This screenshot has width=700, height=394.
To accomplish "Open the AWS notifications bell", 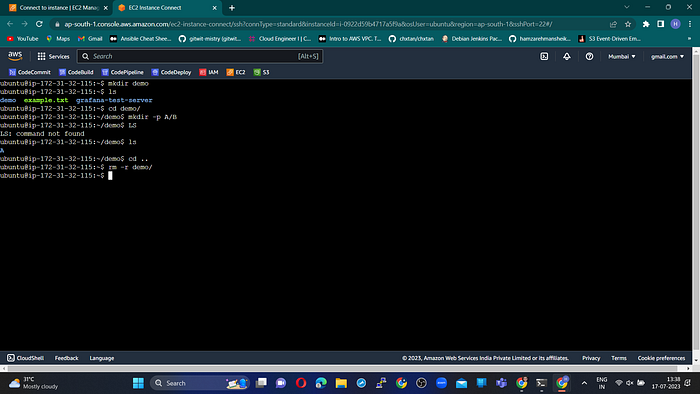I will pyautogui.click(x=567, y=56).
